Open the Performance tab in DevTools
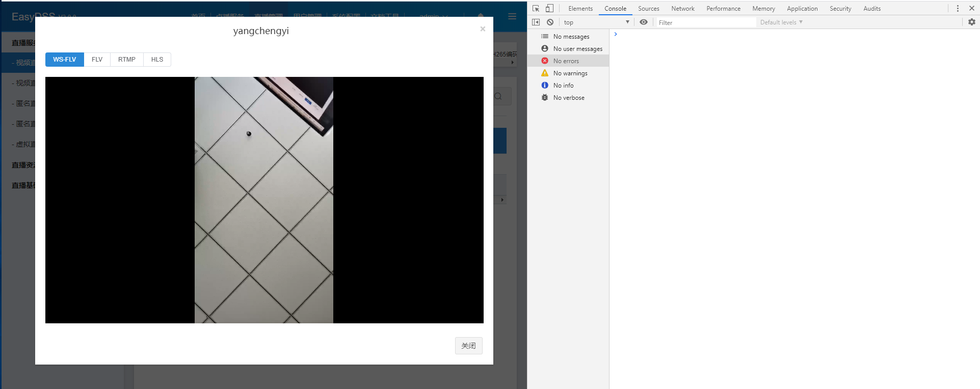Image resolution: width=980 pixels, height=389 pixels. tap(723, 9)
